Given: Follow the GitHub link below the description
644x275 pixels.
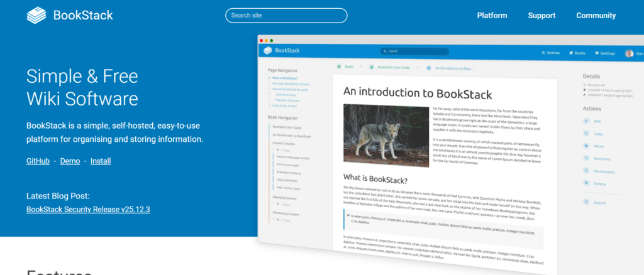Looking at the screenshot, I should (x=38, y=161).
